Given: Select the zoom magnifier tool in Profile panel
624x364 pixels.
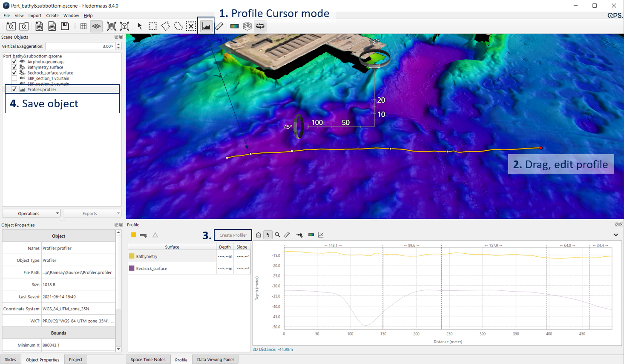Looking at the screenshot, I should coord(277,235).
